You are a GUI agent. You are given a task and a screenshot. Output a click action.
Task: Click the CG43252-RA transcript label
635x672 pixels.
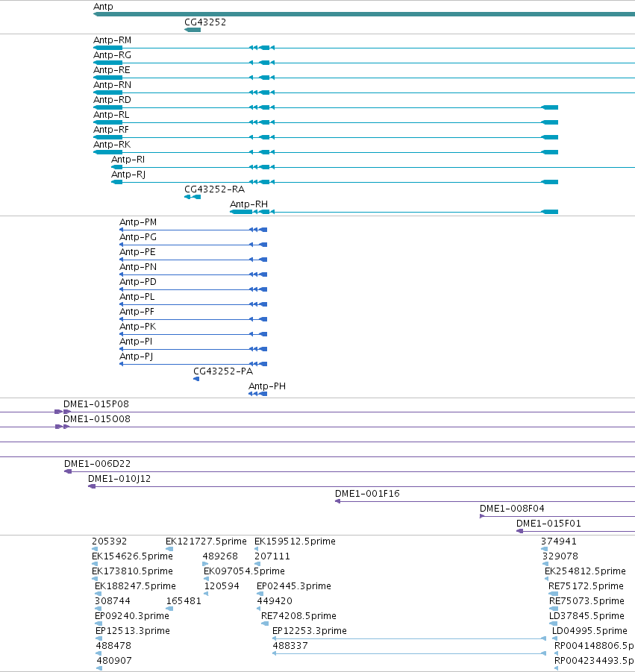pyautogui.click(x=214, y=189)
